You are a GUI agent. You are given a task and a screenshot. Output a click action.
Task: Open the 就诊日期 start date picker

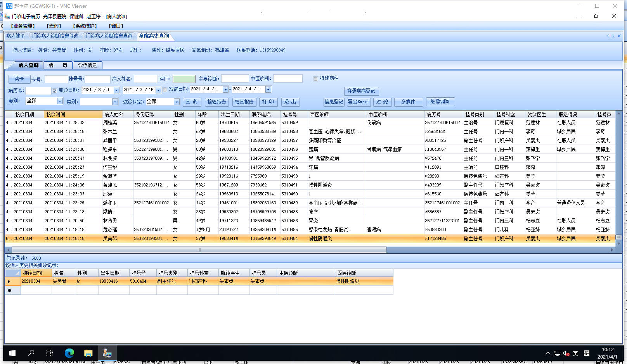(x=116, y=90)
